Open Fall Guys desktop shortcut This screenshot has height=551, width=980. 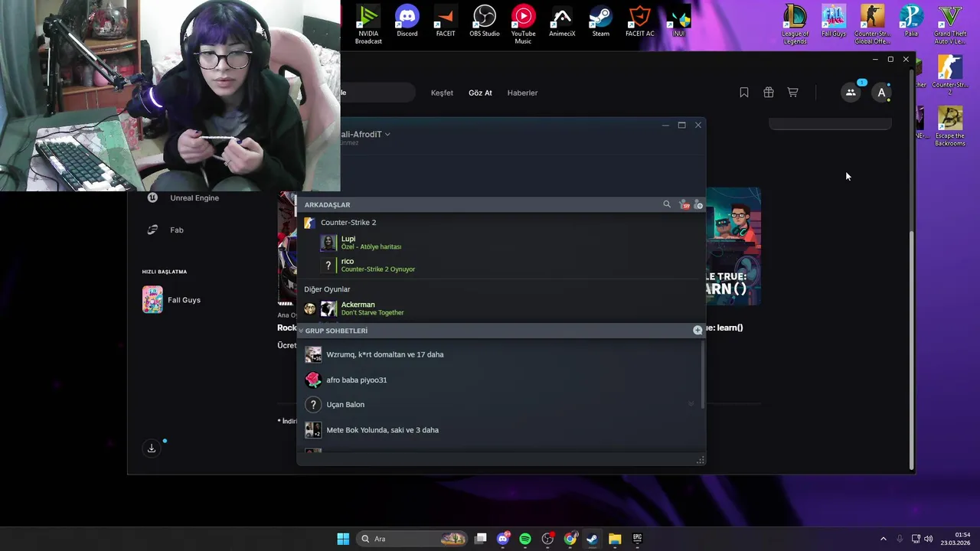834,21
